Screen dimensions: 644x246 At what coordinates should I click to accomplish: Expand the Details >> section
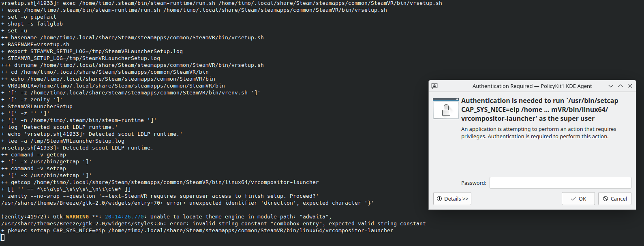click(x=452, y=198)
